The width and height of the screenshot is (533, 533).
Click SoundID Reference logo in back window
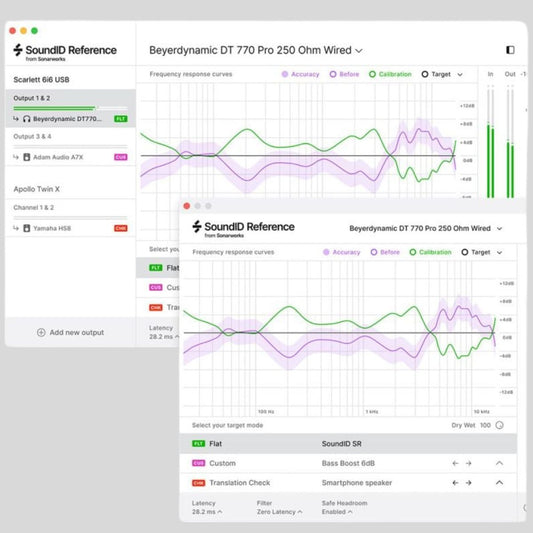(x=65, y=52)
